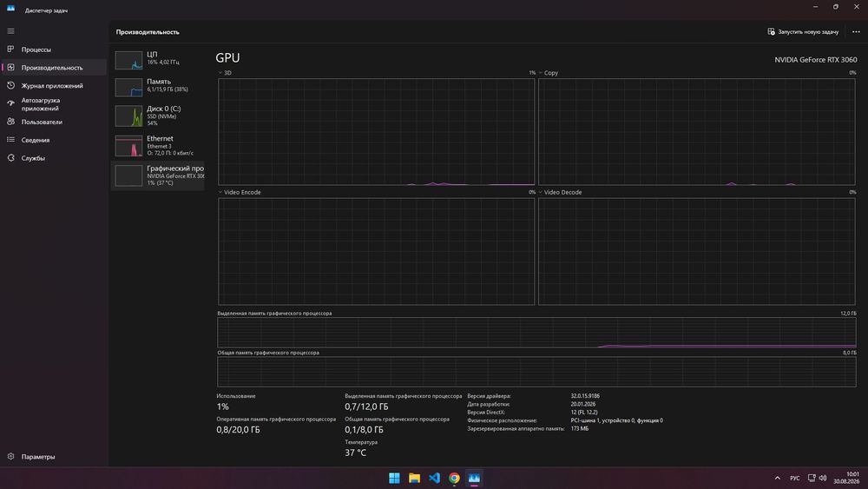This screenshot has width=868, height=489.
Task: Click Task Manager taskbar icon
Action: [x=474, y=478]
